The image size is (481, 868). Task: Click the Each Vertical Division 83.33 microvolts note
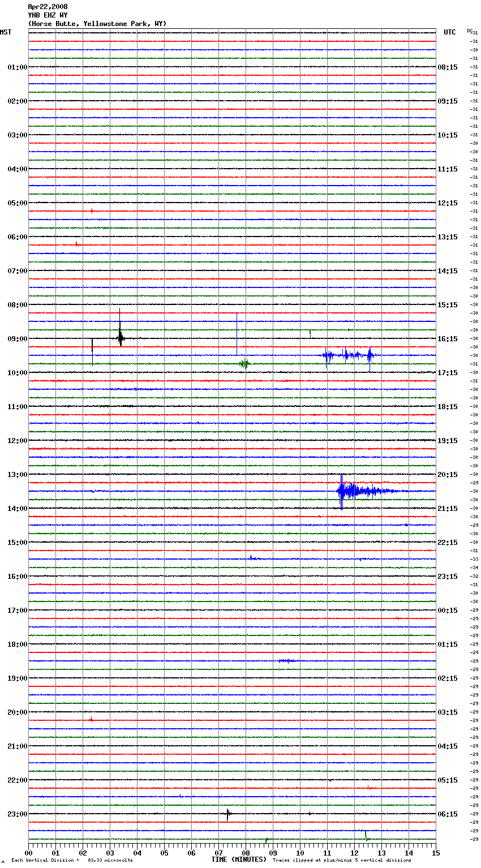[x=72, y=861]
